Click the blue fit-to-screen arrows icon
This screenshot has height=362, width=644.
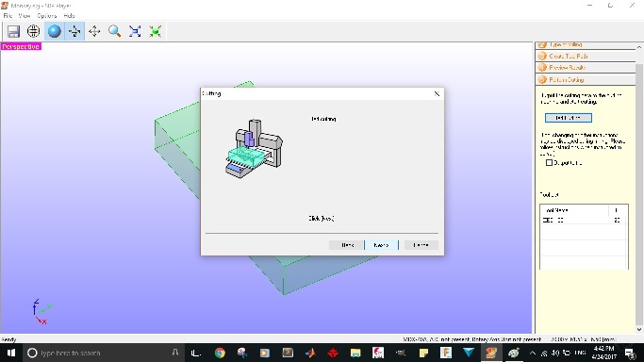135,31
